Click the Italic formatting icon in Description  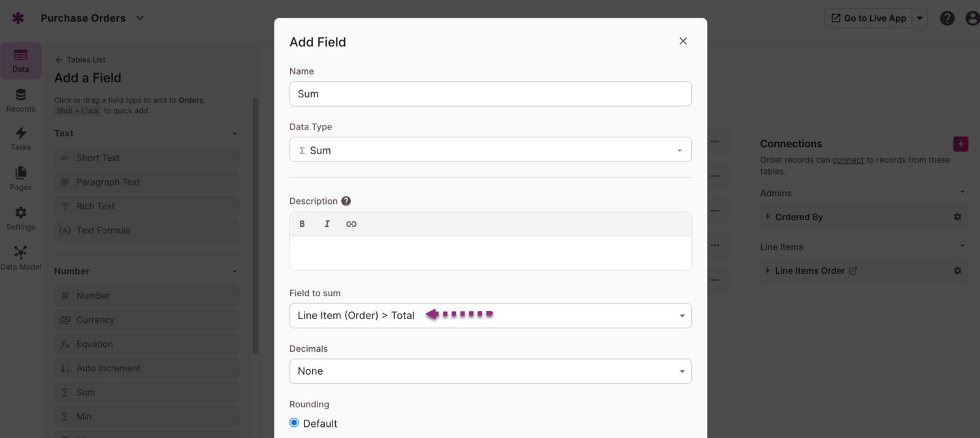[327, 224]
